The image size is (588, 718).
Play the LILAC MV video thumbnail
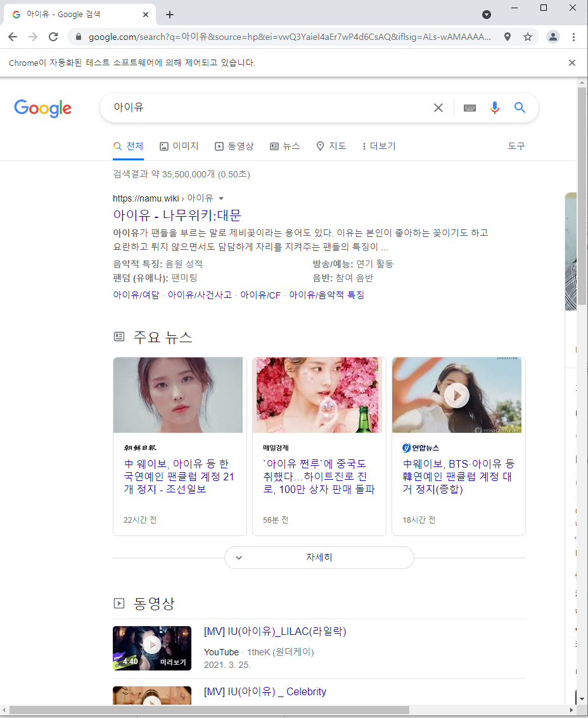click(x=152, y=648)
